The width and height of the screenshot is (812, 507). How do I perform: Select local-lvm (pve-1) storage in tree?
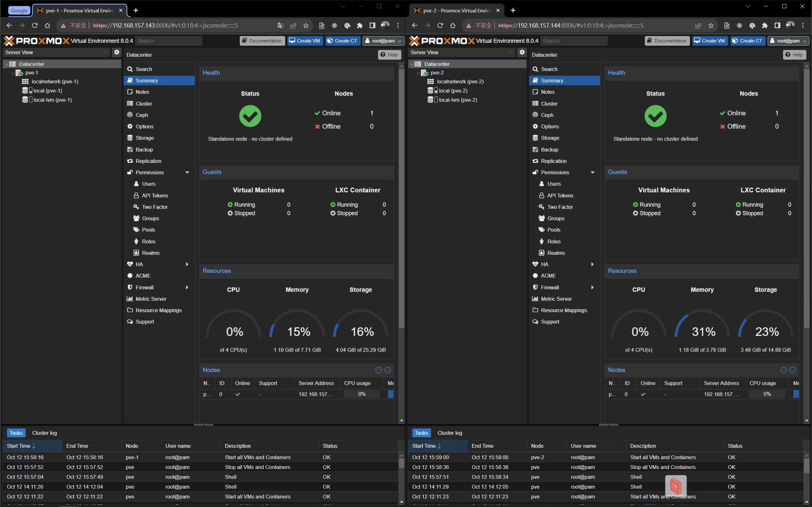[x=52, y=100]
